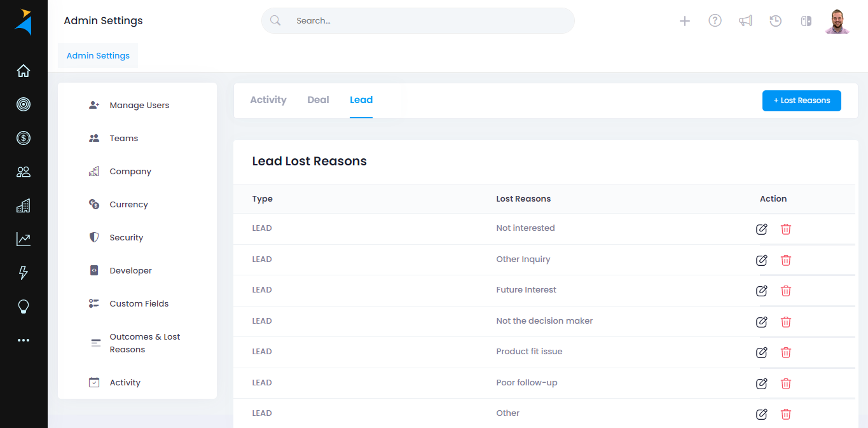The image size is (868, 428).
Task: Click the megaphone announcements icon
Action: click(x=745, y=20)
